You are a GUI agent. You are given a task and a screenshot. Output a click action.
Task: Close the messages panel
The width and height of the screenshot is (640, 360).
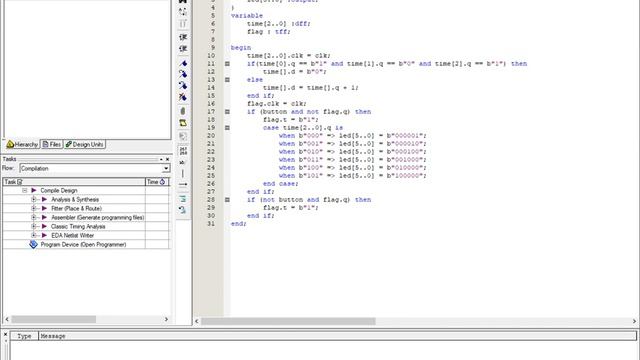click(5, 335)
